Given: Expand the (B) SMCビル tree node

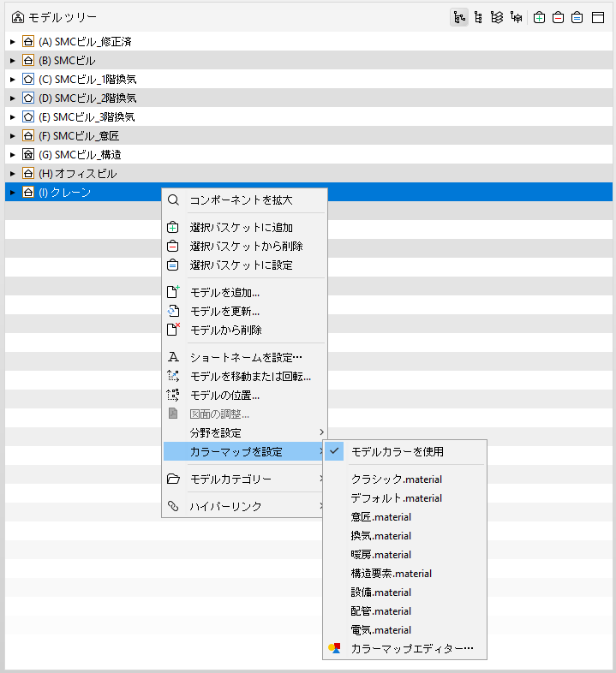Looking at the screenshot, I should coord(13,61).
